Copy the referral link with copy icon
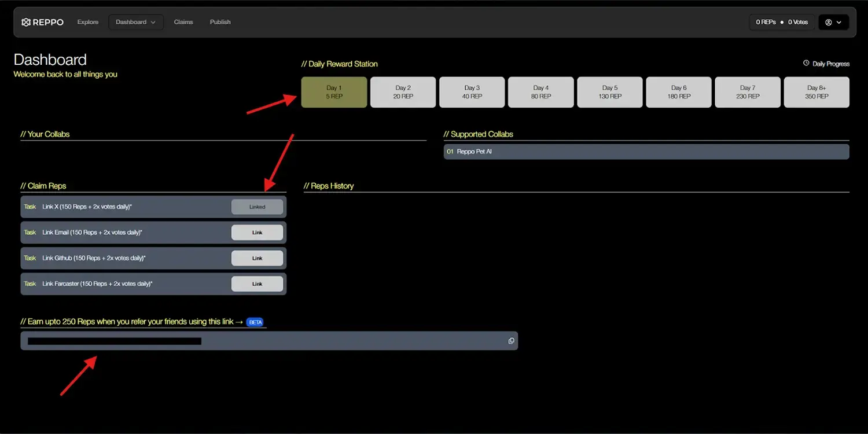Viewport: 868px width, 434px height. (x=511, y=341)
